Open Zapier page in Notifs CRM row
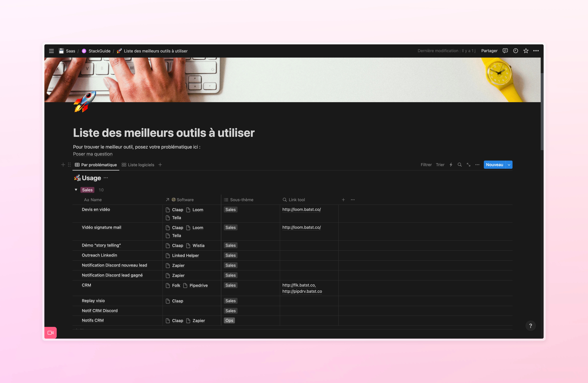This screenshot has width=588, height=383. 195,320
